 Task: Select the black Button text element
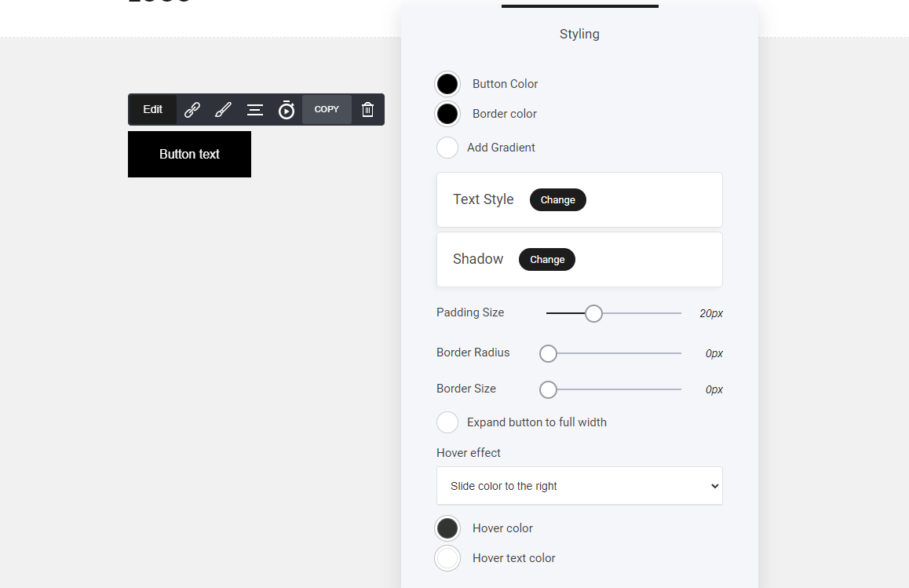189,155
